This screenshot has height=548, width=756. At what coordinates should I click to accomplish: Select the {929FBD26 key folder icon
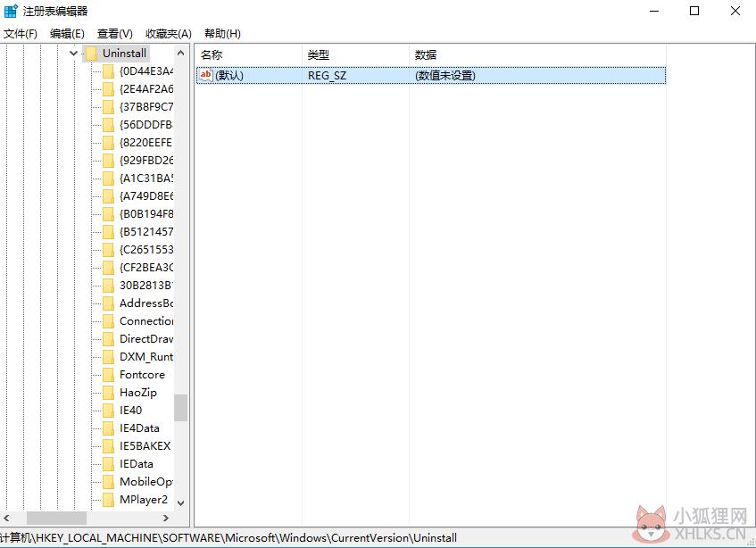click(109, 161)
